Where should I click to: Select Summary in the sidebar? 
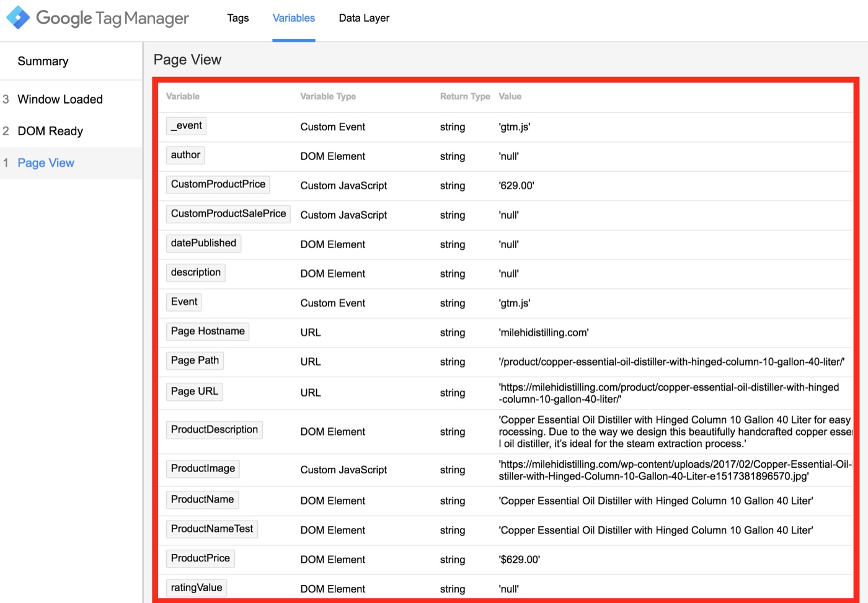pos(43,61)
